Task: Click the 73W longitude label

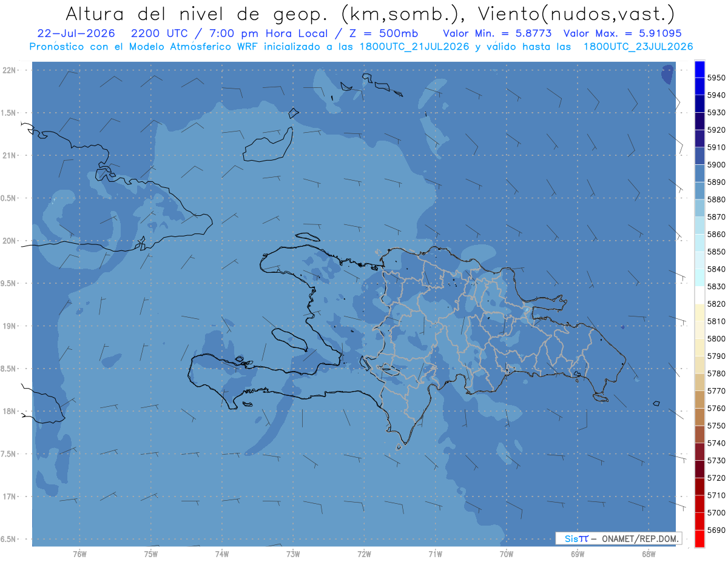Action: tap(293, 554)
